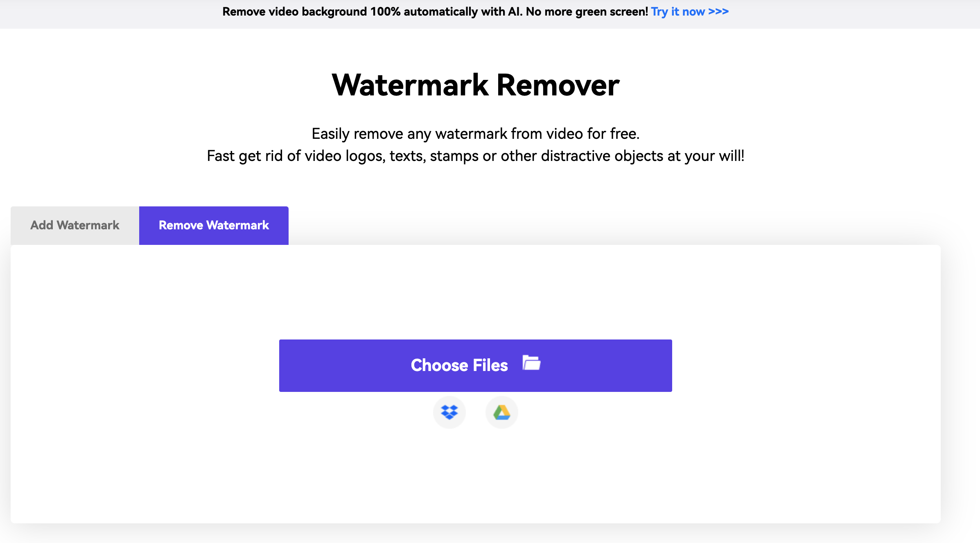The image size is (980, 543).
Task: Import a video from Google Drive
Action: click(x=501, y=412)
